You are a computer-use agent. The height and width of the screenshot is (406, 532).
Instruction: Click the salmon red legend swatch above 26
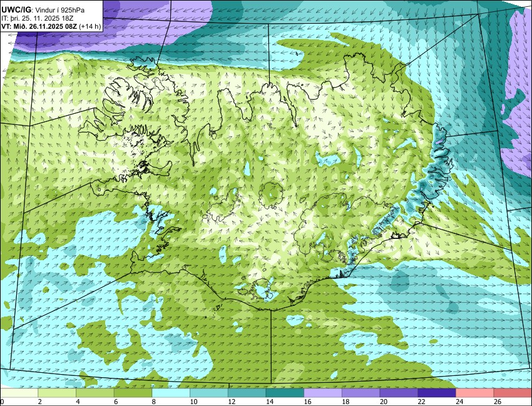[x=513, y=393]
